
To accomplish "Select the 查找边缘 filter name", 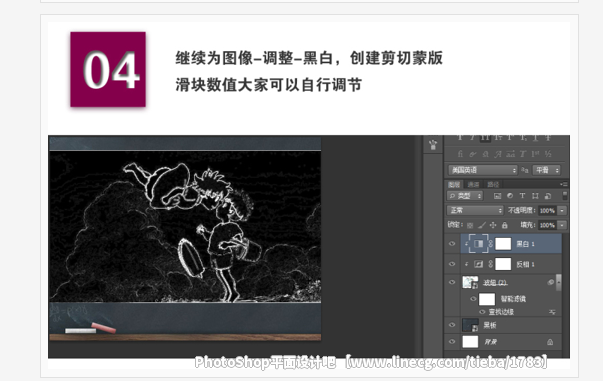I will coord(501,312).
